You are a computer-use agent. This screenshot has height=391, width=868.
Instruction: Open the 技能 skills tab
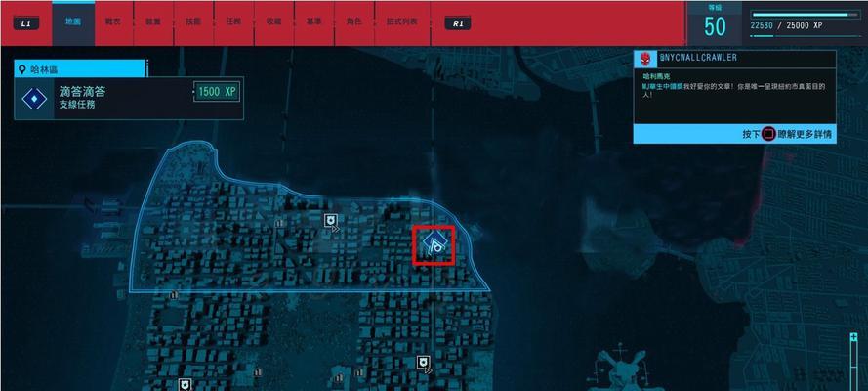[x=193, y=22]
